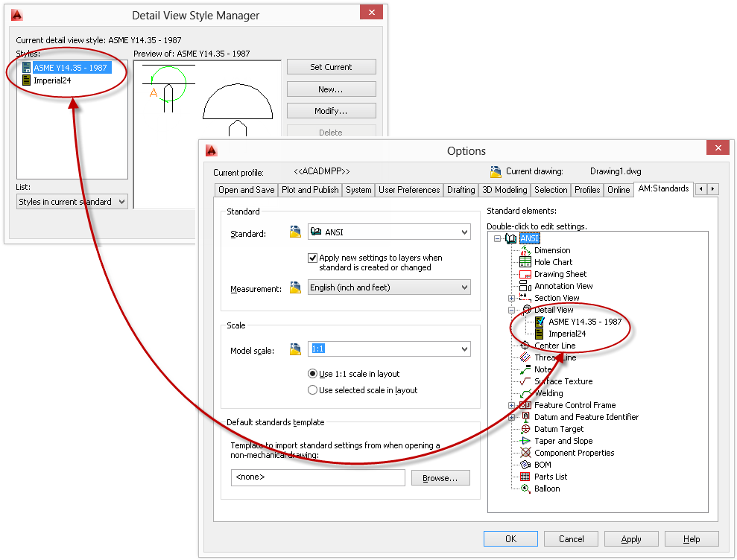Select the Section View icon

[525, 298]
